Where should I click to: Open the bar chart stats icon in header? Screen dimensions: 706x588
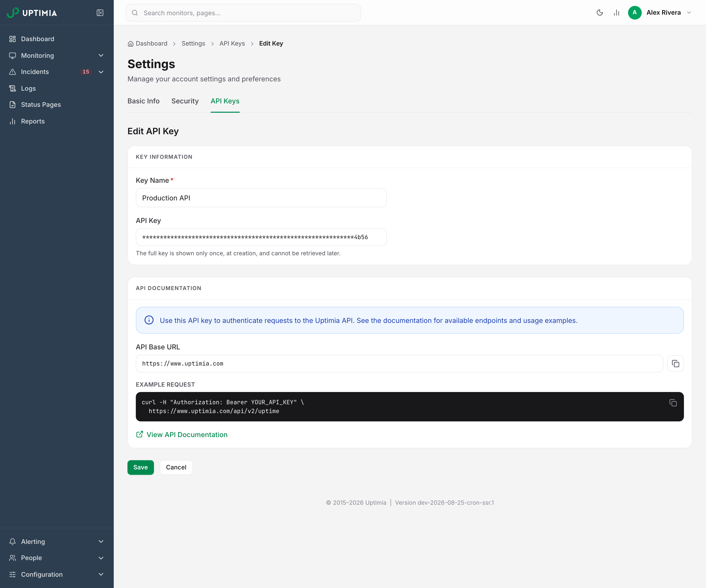tap(616, 13)
